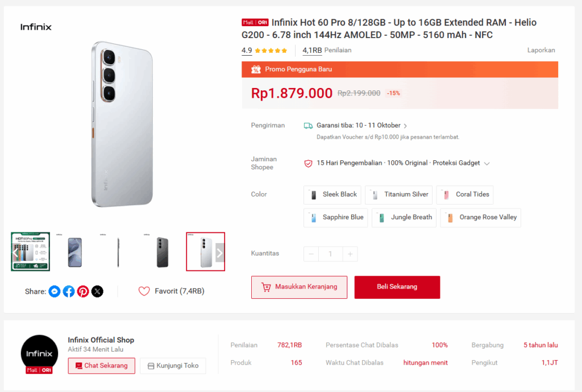Click the Infinix shop avatar logo
The width and height of the screenshot is (582, 392).
(x=39, y=354)
